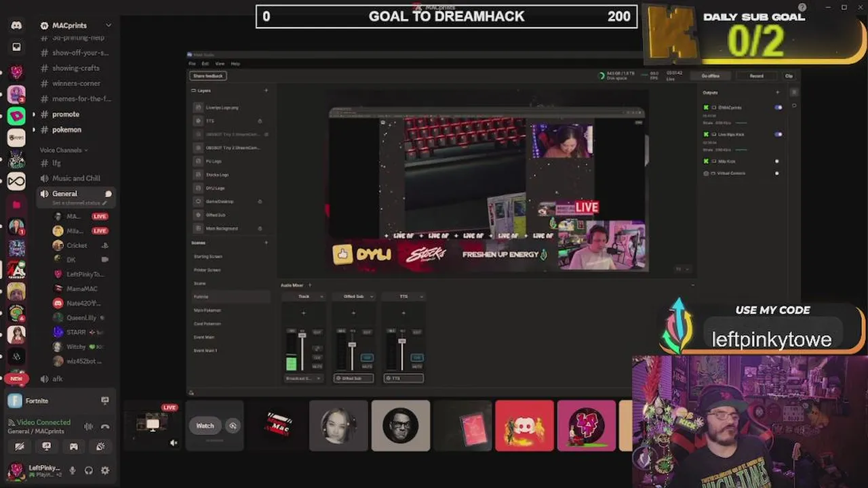Mute the live stream preview volume
The width and height of the screenshot is (868, 488).
point(174,443)
